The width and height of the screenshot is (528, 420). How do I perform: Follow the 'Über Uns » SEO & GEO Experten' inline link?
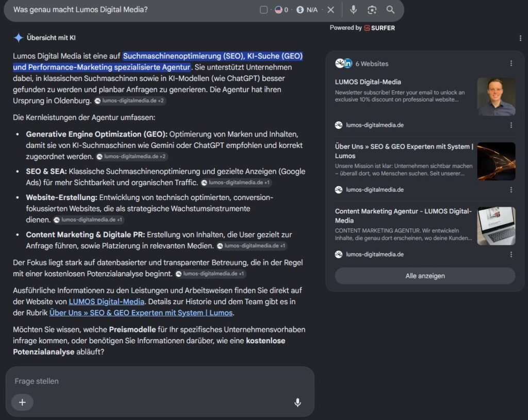coord(141,313)
